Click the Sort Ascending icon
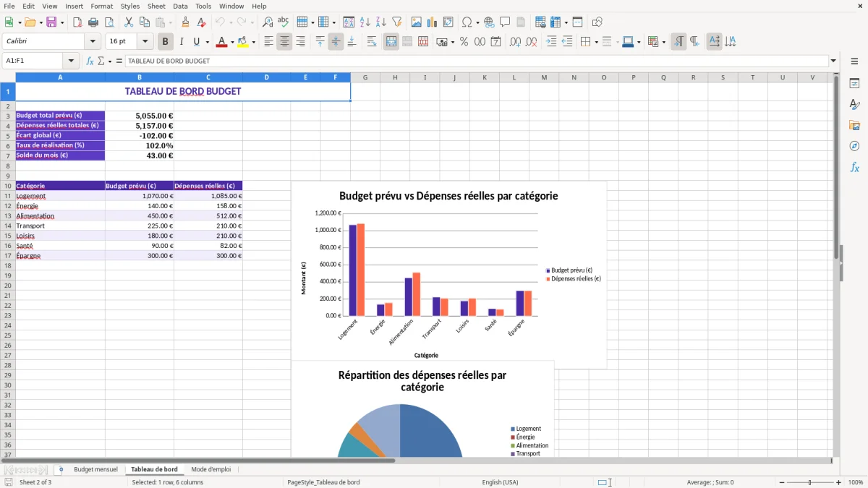 coord(365,22)
